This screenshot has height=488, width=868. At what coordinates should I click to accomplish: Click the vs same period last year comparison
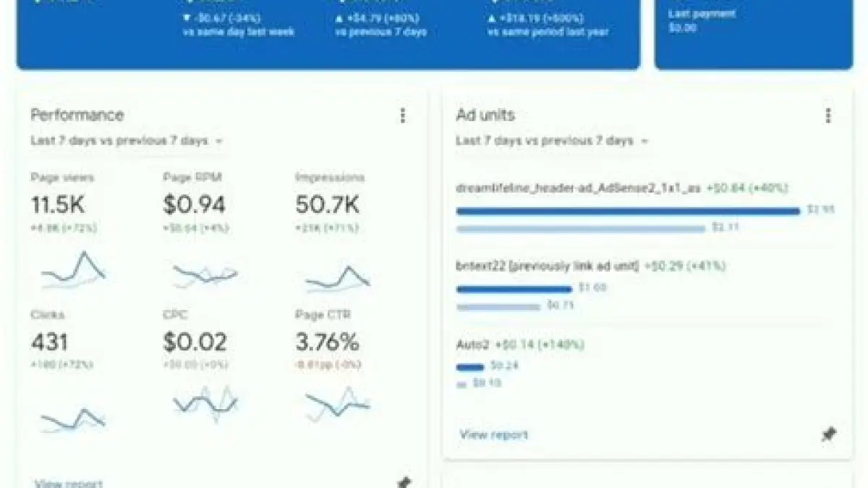pyautogui.click(x=548, y=32)
